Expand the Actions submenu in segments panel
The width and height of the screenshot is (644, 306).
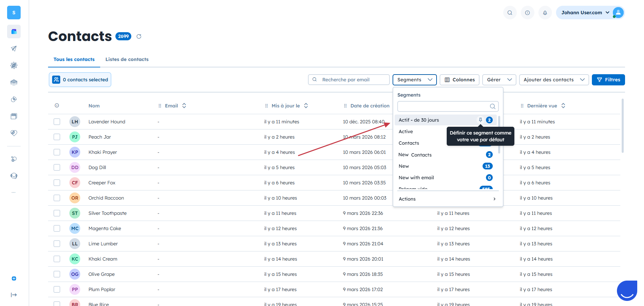pyautogui.click(x=447, y=199)
